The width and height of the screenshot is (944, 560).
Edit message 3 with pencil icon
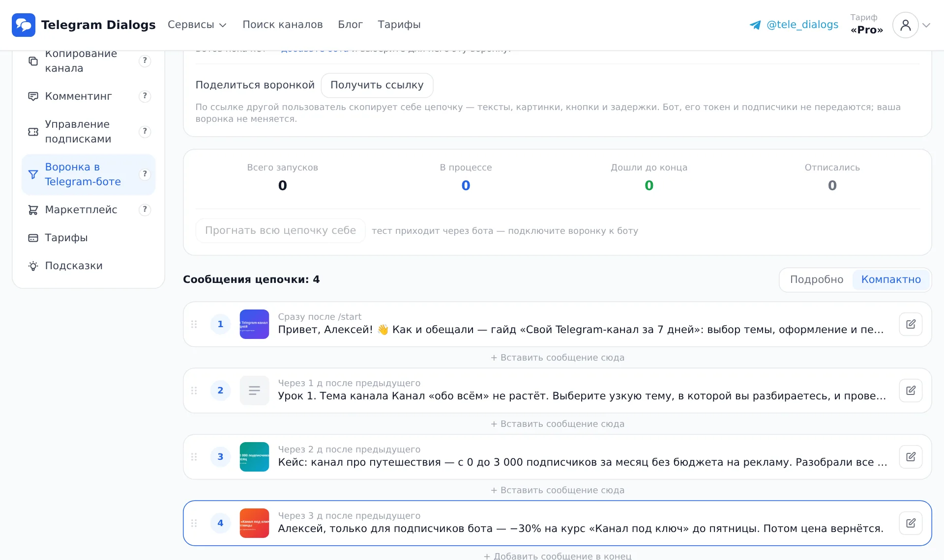(x=911, y=457)
